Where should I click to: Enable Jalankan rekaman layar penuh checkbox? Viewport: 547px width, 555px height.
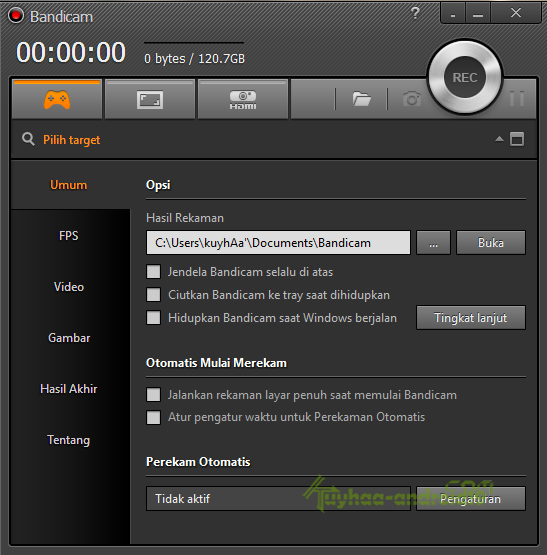153,395
